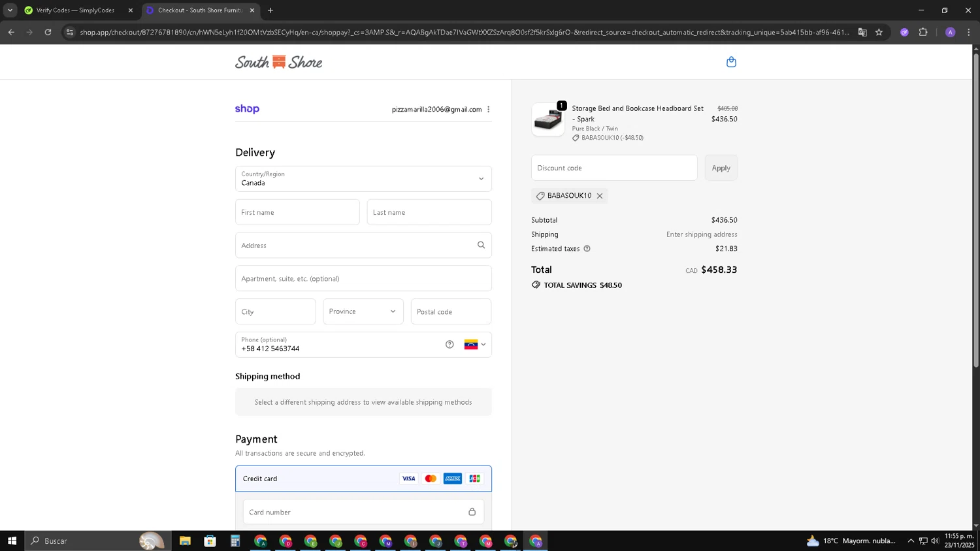Click the Shop Pay logo
This screenshot has height=551, width=980.
247,109
